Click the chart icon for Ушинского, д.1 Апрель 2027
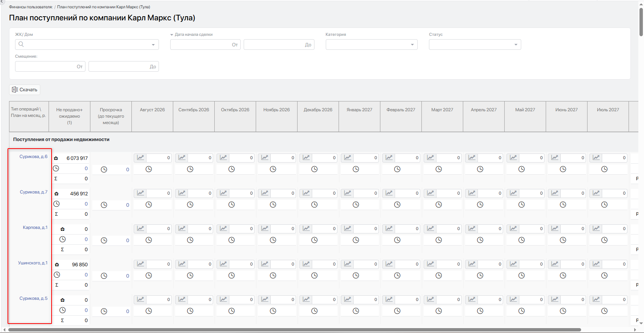644x333 pixels. point(472,264)
